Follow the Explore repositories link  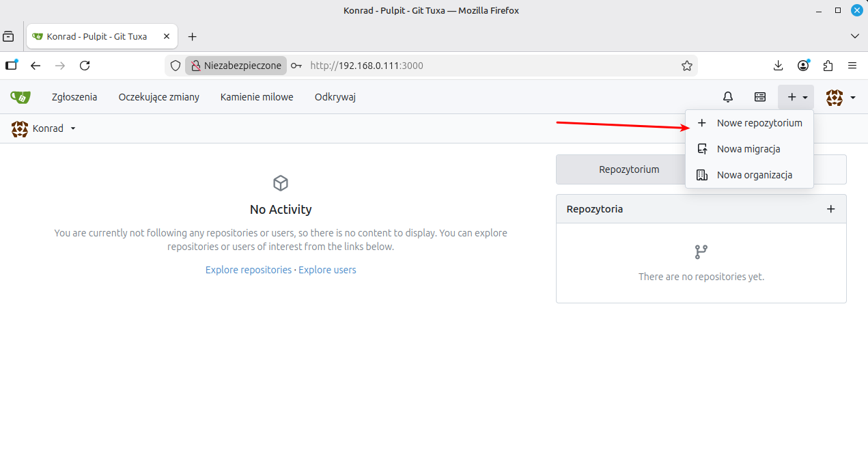249,270
